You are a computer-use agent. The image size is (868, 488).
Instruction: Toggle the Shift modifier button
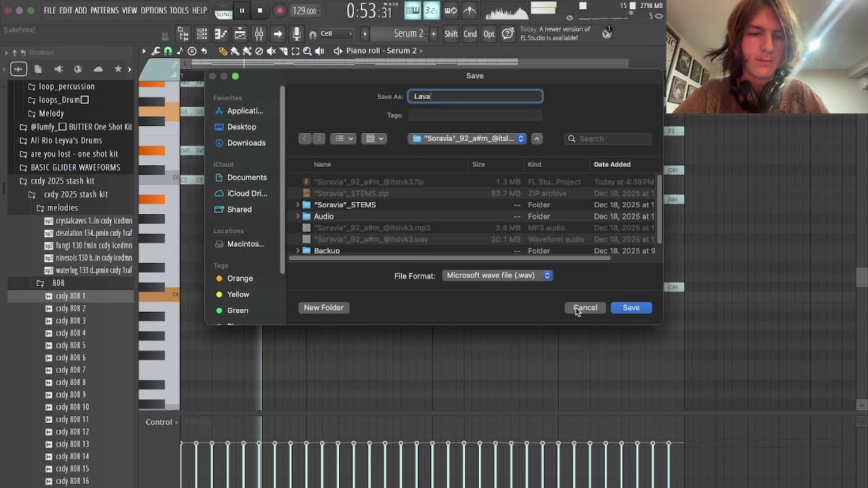click(x=451, y=34)
